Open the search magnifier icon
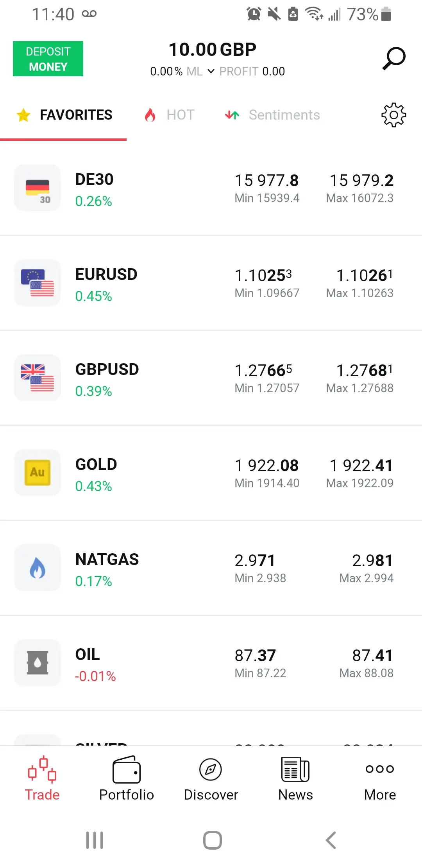This screenshot has height=868, width=422. point(393,59)
